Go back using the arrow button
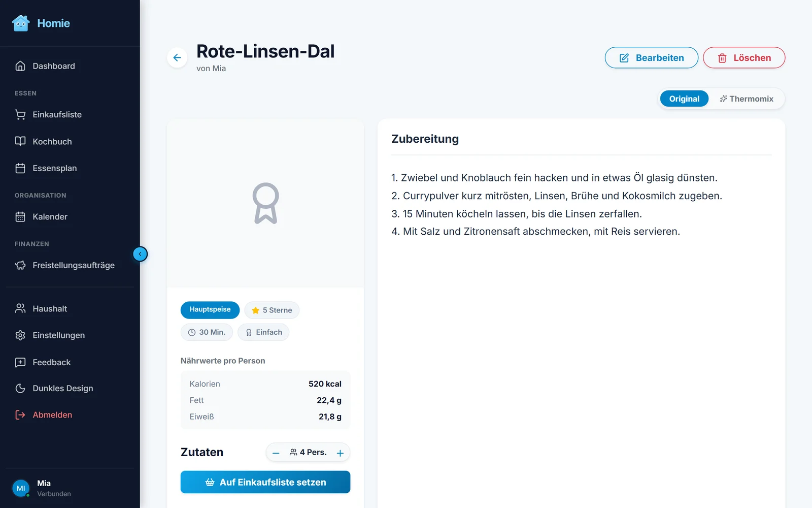The height and width of the screenshot is (508, 812). click(x=177, y=57)
